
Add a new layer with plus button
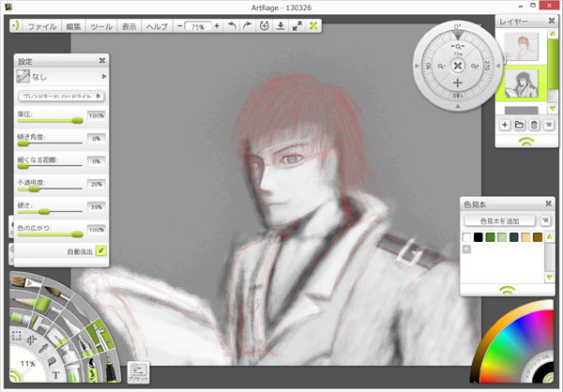(504, 125)
